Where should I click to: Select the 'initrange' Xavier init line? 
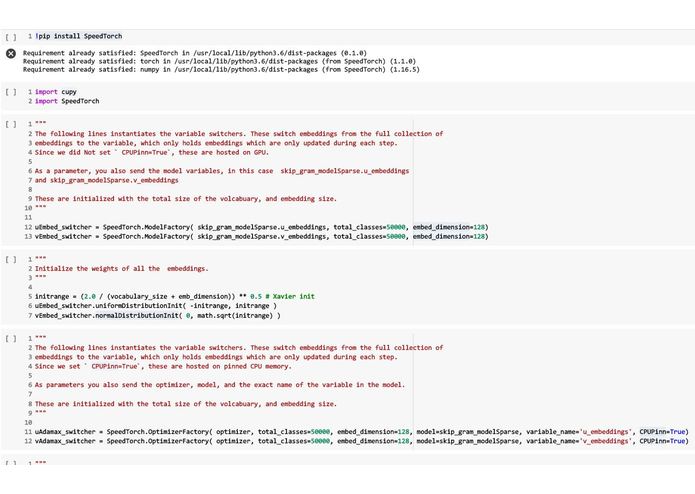175,296
